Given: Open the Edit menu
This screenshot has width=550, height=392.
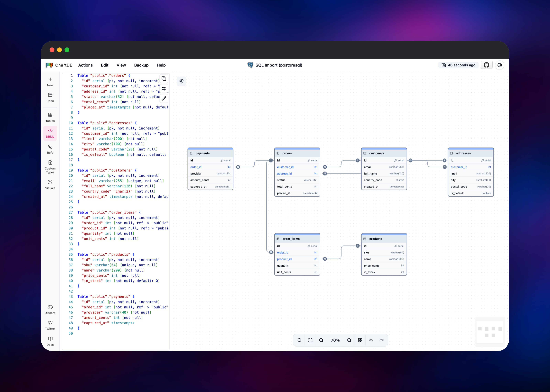Looking at the screenshot, I should 104,65.
